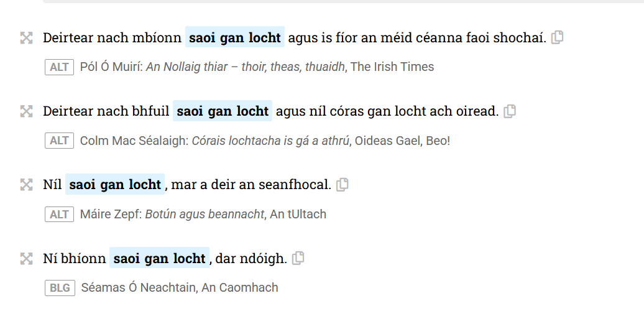Copy the sentence ending 'ach oiread'
644x311 pixels.
tap(510, 111)
